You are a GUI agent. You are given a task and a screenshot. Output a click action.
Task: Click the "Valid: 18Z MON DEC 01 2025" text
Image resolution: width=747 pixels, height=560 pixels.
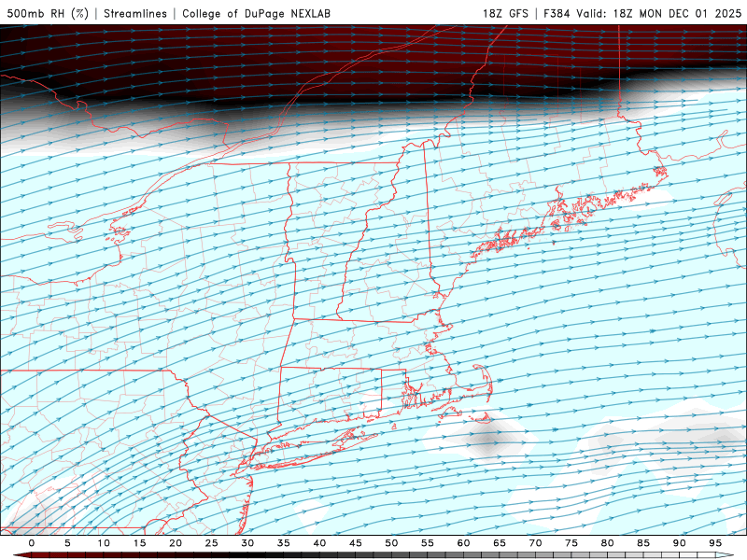tap(659, 13)
